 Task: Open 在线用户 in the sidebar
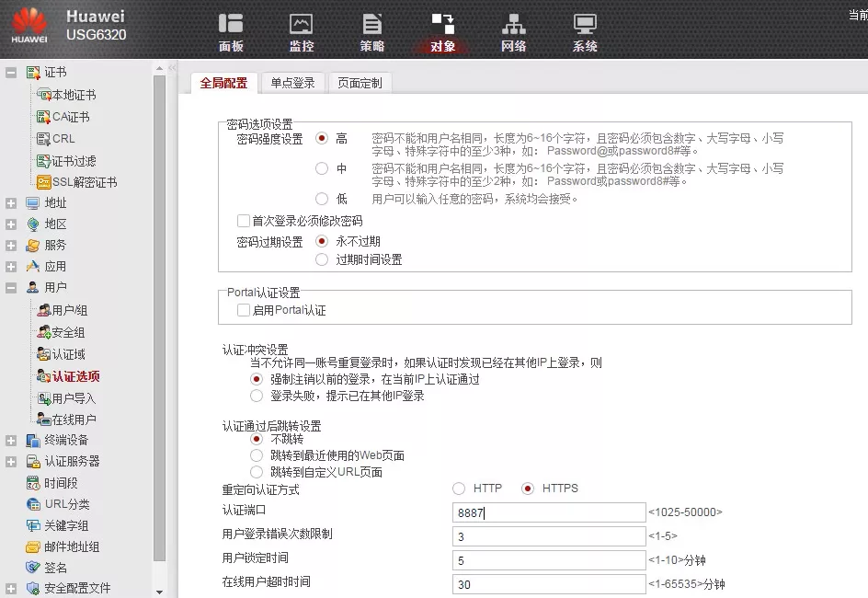pos(74,420)
